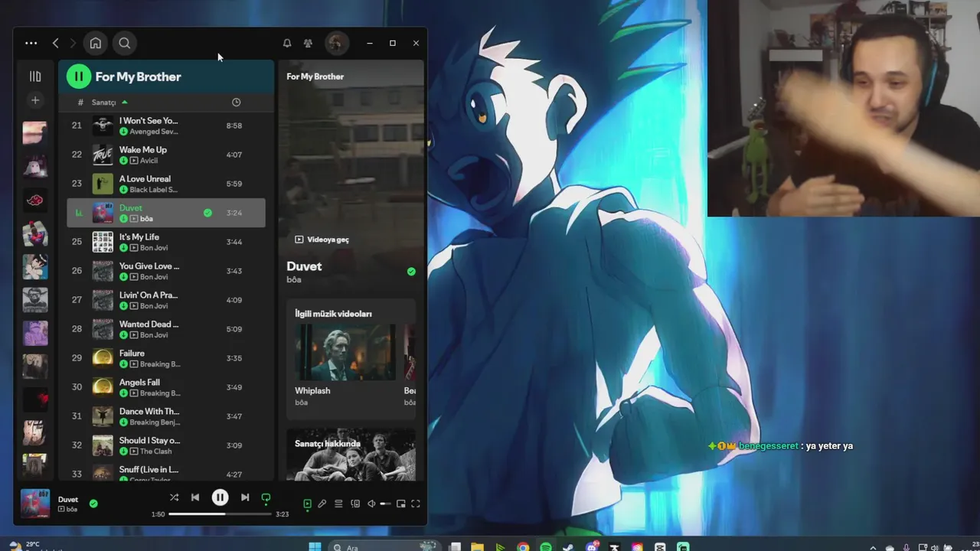Select Failure by Breaking Benjamin

point(166,358)
